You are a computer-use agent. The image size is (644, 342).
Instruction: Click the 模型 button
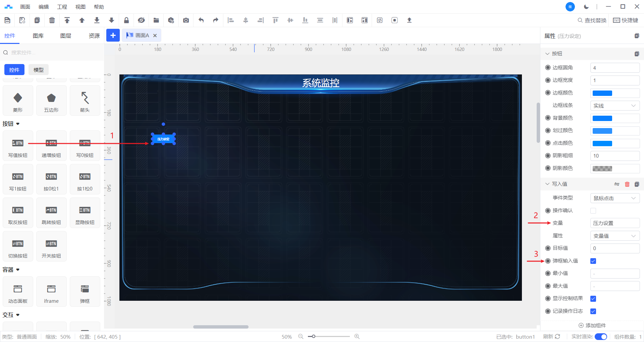click(39, 70)
